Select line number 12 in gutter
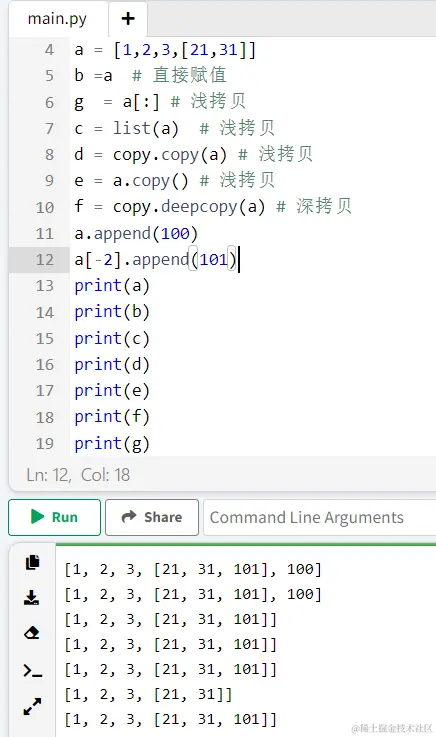 pyautogui.click(x=45, y=259)
